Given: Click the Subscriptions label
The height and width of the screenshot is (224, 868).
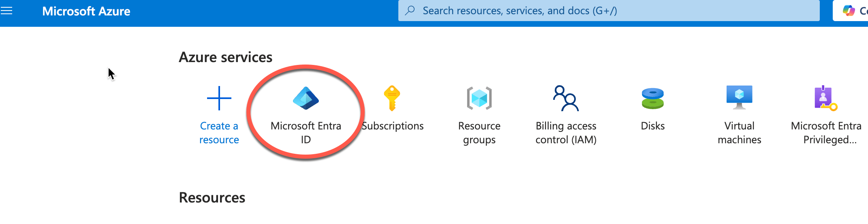Looking at the screenshot, I should point(393,126).
